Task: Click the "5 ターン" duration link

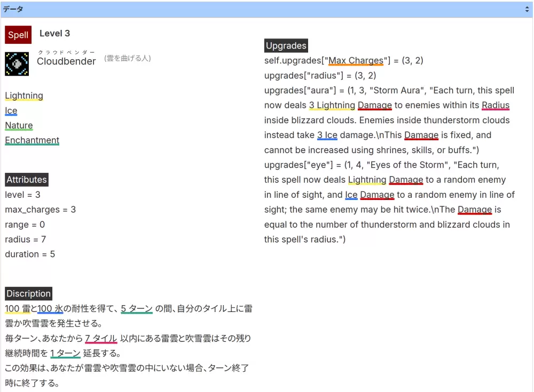Action: pyautogui.click(x=137, y=309)
